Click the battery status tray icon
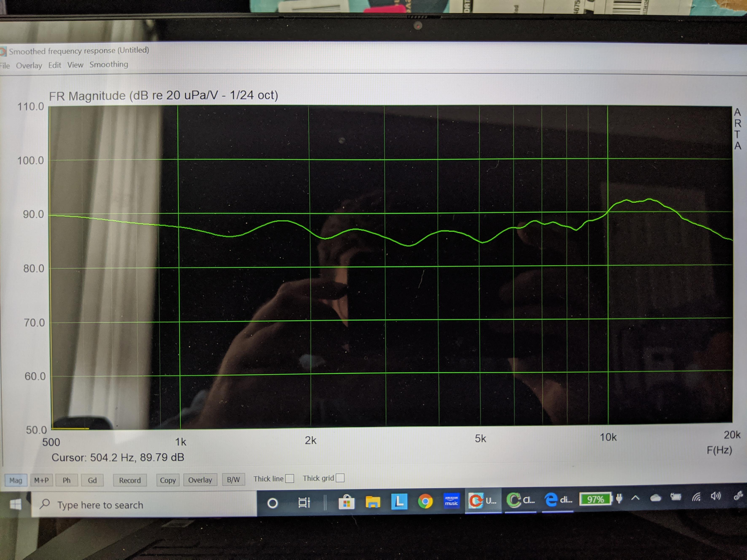 click(x=675, y=497)
